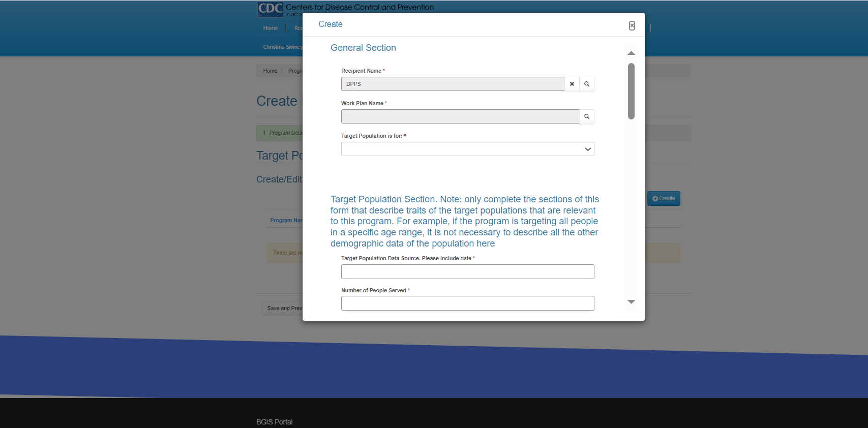This screenshot has height=428, width=868.
Task: Expand the Target Population is for dropdown
Action: point(467,149)
